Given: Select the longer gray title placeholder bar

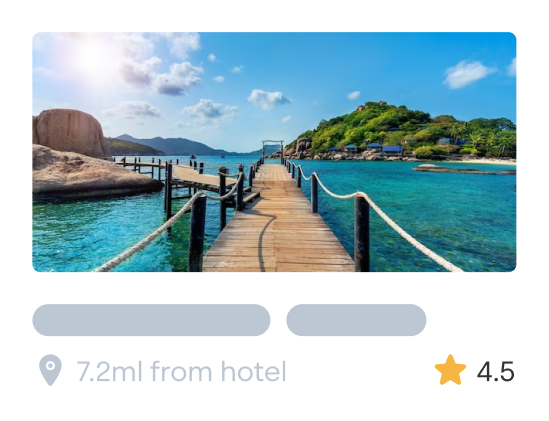Looking at the screenshot, I should [151, 320].
